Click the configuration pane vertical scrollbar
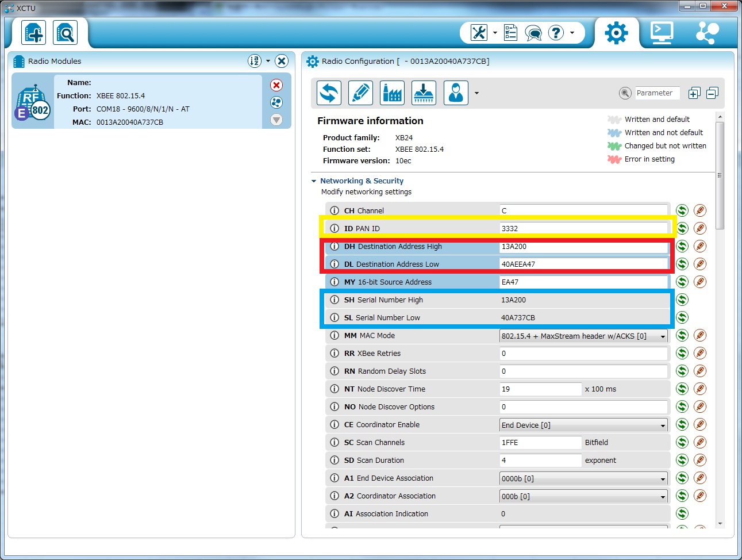742x560 pixels. pyautogui.click(x=720, y=175)
